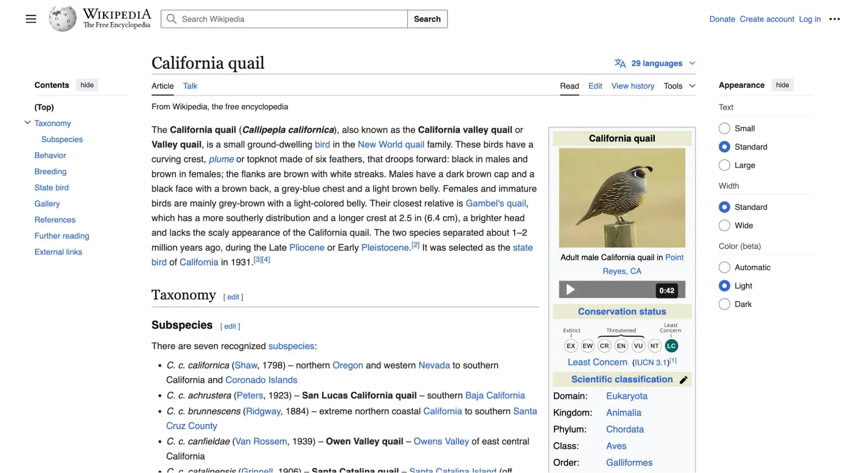Select Standard width option
The width and height of the screenshot is (868, 473).
coord(724,207)
